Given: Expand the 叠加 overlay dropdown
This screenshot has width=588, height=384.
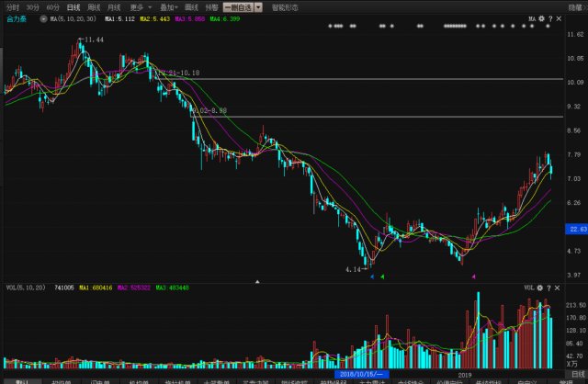Looking at the screenshot, I should [x=168, y=6].
